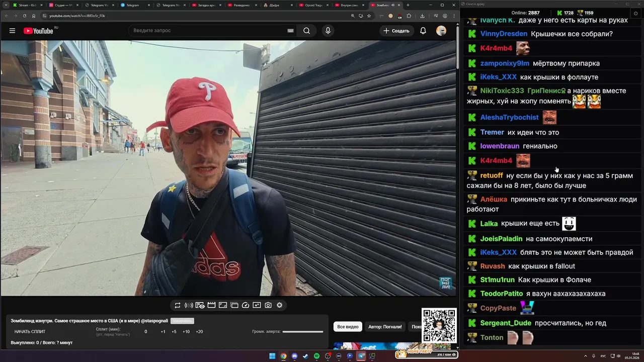Click the Online: 2887 counter
644x362 pixels.
tap(525, 13)
